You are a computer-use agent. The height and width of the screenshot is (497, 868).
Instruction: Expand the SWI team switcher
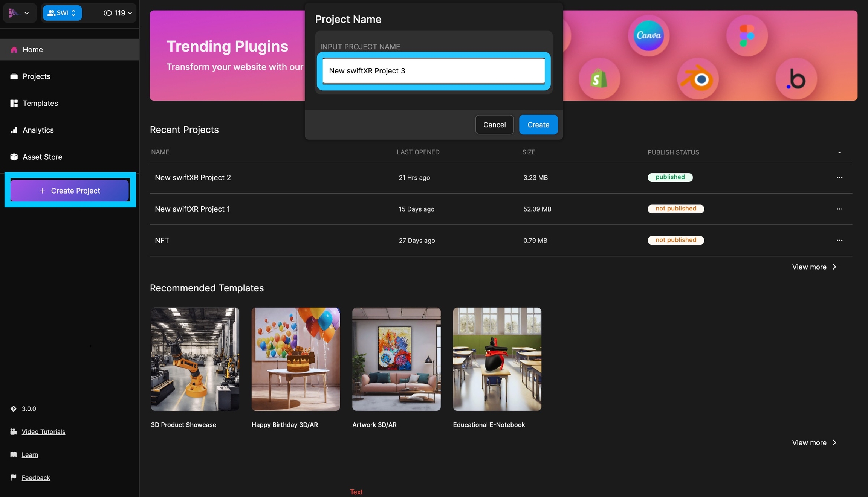(x=62, y=13)
